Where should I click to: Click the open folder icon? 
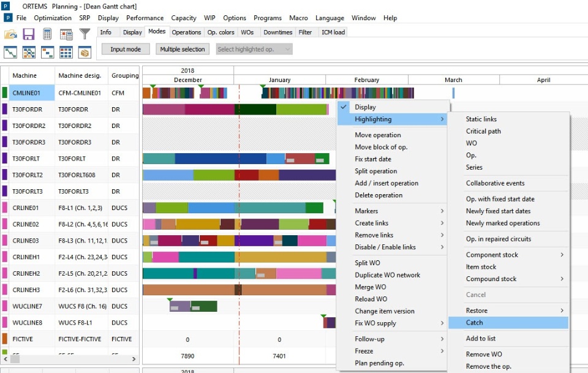(10, 34)
